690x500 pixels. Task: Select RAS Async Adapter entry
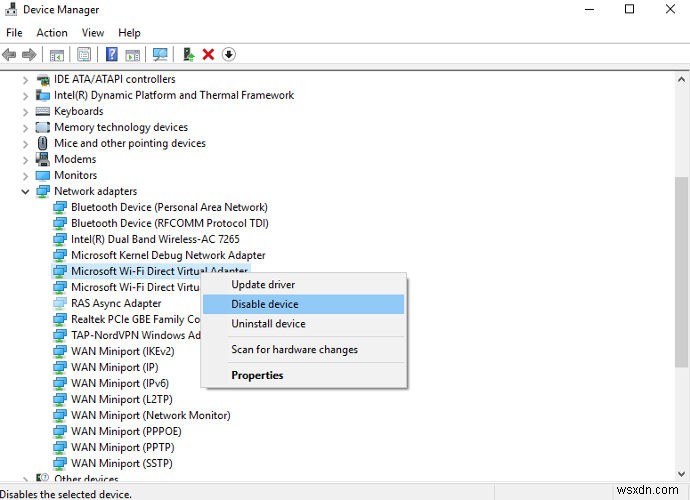[116, 303]
